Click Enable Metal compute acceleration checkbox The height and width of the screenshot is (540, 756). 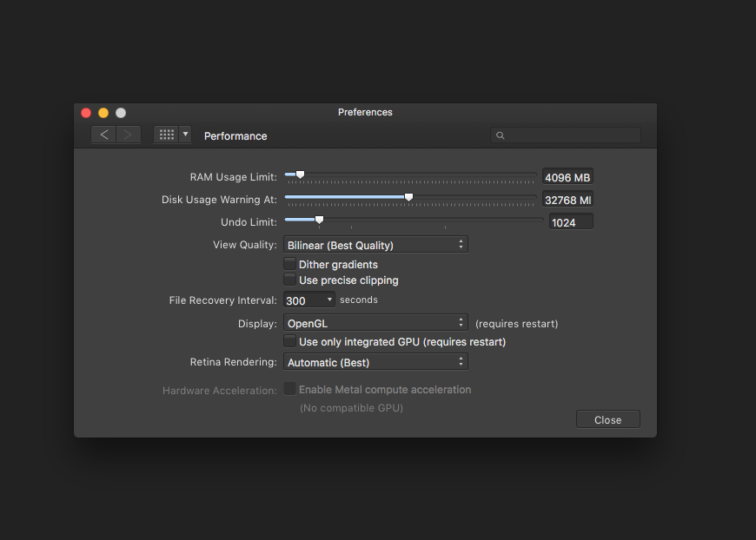coord(289,389)
